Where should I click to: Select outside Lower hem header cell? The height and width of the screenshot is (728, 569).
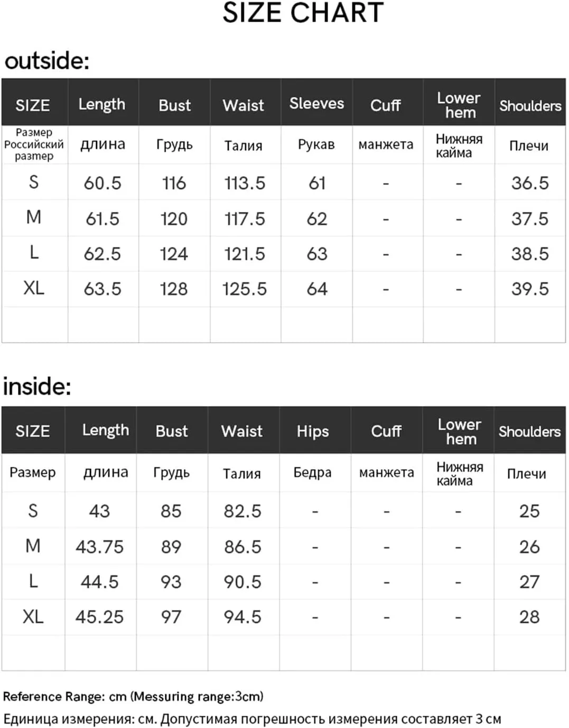459,105
